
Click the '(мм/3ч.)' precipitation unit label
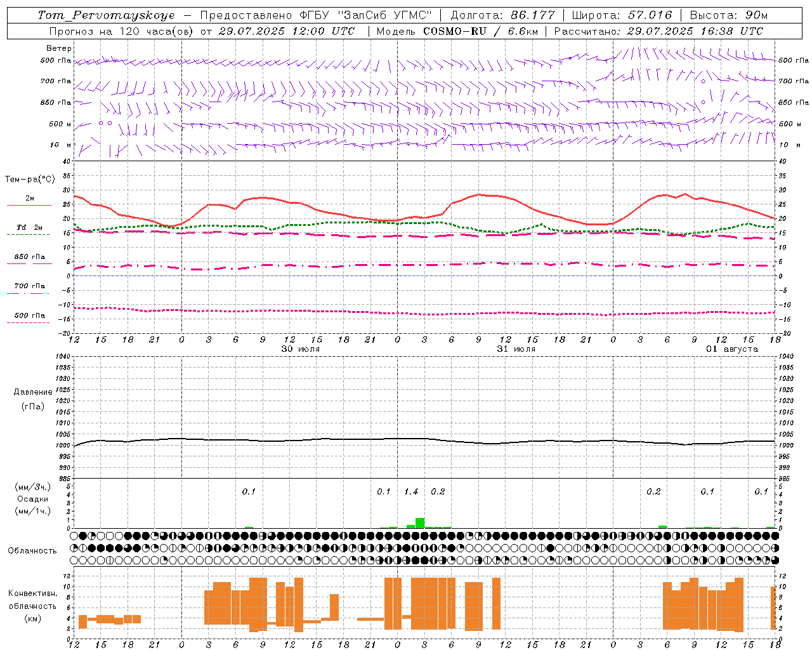point(33,487)
